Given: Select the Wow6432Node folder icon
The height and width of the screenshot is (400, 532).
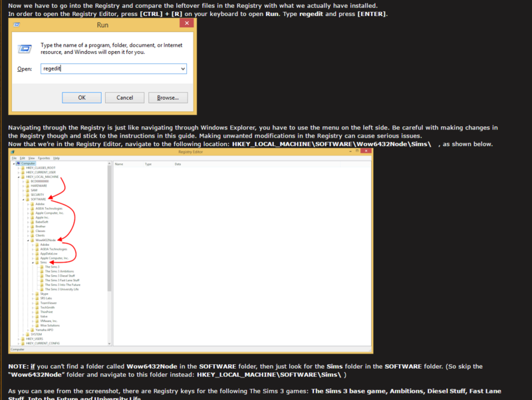Looking at the screenshot, I should point(33,240).
